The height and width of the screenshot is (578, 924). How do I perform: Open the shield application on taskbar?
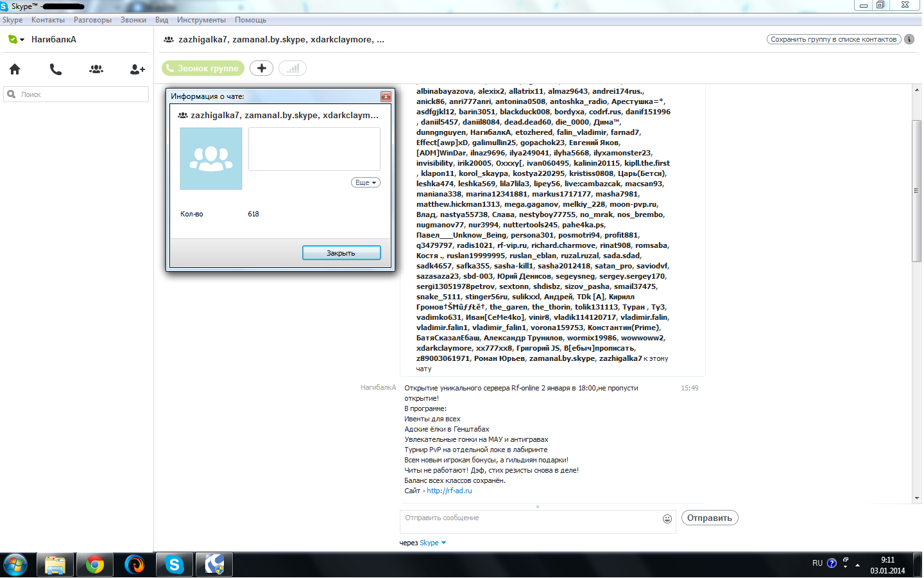[x=214, y=565]
